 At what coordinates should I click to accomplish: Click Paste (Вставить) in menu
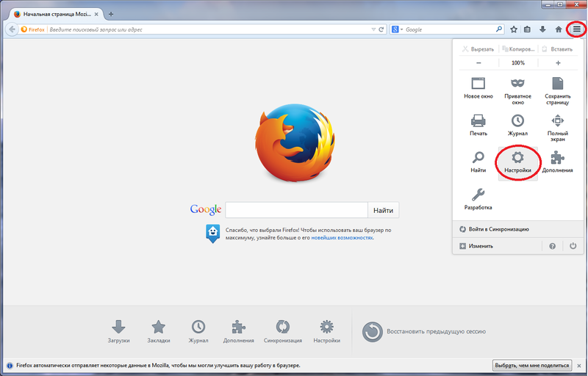pyautogui.click(x=558, y=49)
